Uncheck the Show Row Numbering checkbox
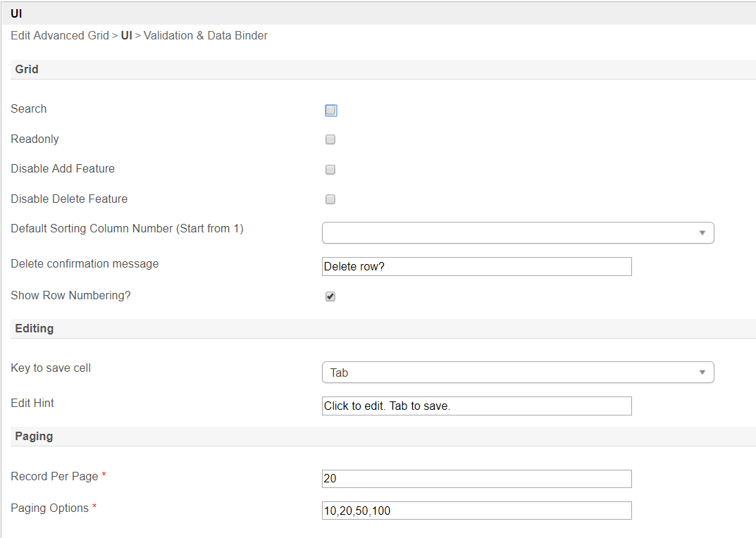Image resolution: width=756 pixels, height=538 pixels. tap(330, 296)
